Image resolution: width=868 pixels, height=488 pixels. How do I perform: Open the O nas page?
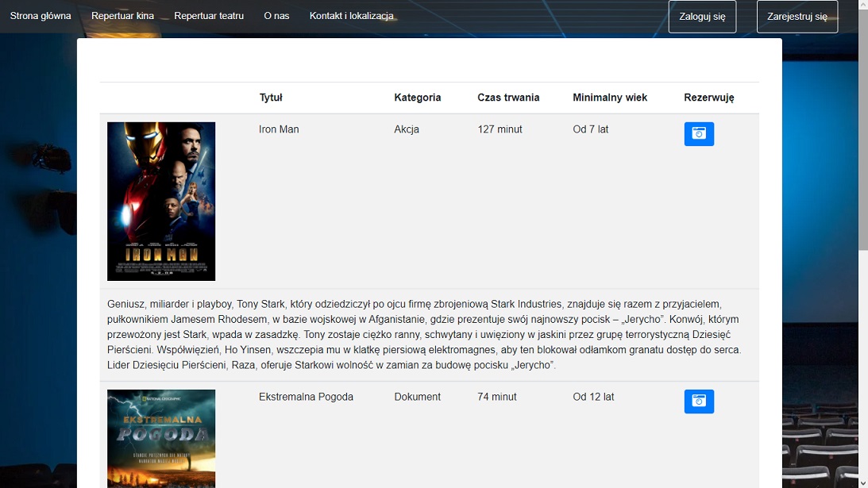[276, 16]
